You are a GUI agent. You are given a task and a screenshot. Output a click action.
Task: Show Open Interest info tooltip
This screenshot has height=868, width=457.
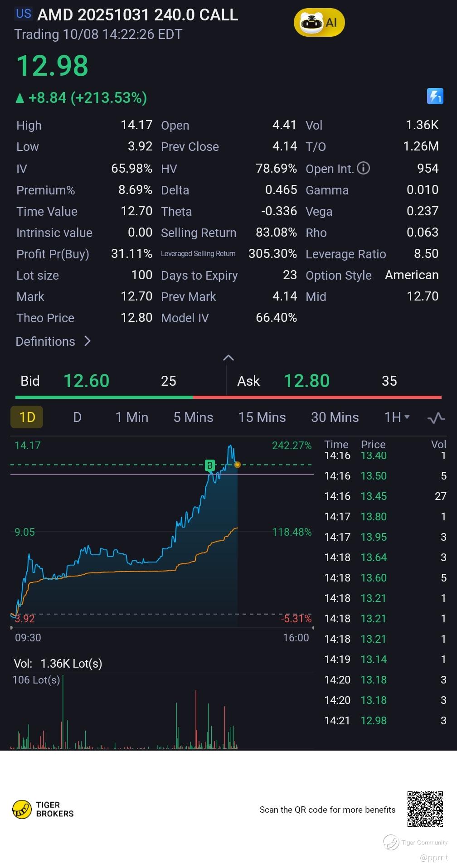(x=364, y=169)
